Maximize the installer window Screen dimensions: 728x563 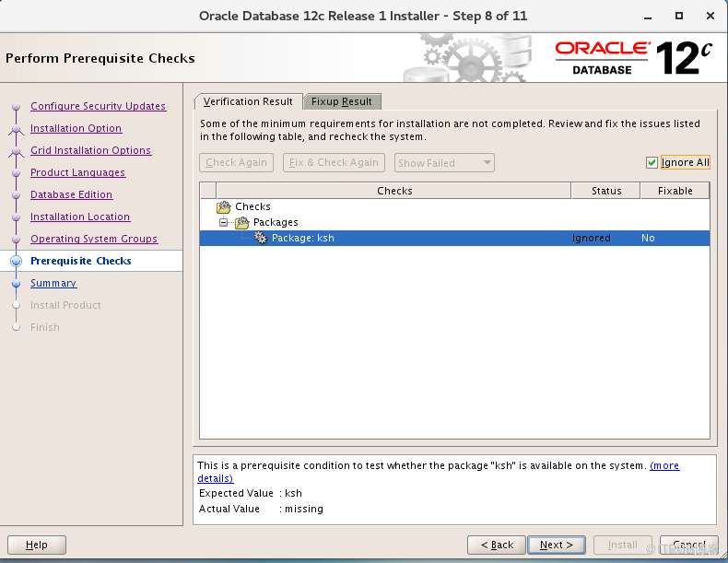(679, 16)
